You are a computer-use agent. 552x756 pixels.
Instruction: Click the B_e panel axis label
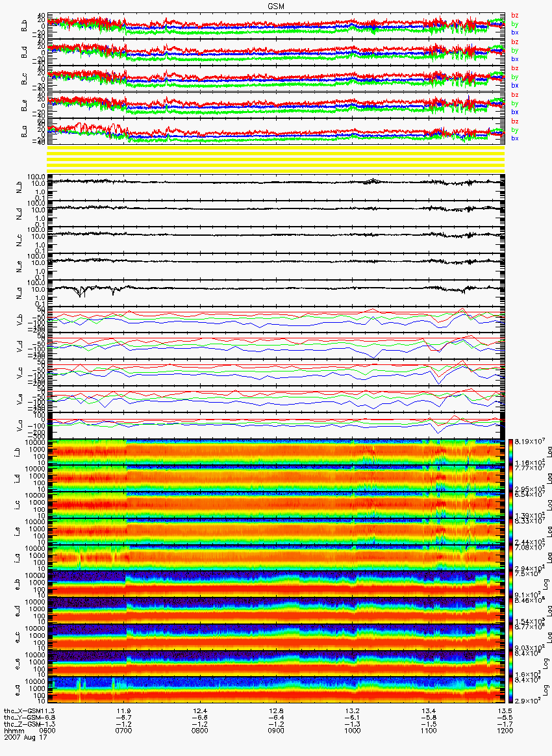pyautogui.click(x=23, y=106)
